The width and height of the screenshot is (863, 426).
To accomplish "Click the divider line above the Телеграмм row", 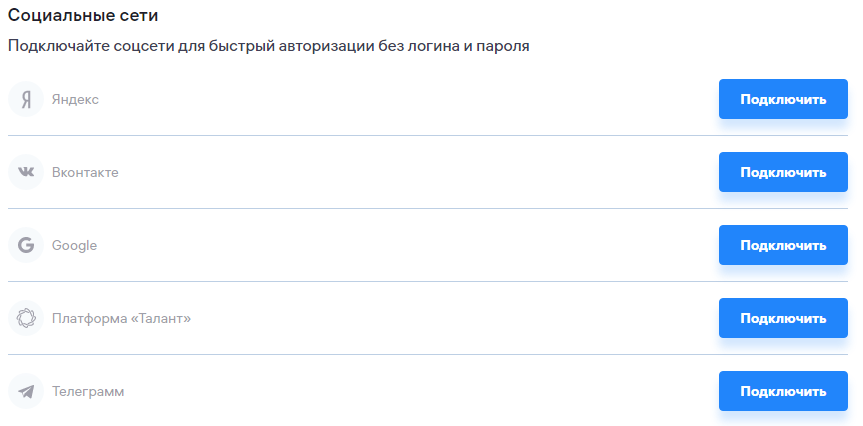I will coord(428,354).
